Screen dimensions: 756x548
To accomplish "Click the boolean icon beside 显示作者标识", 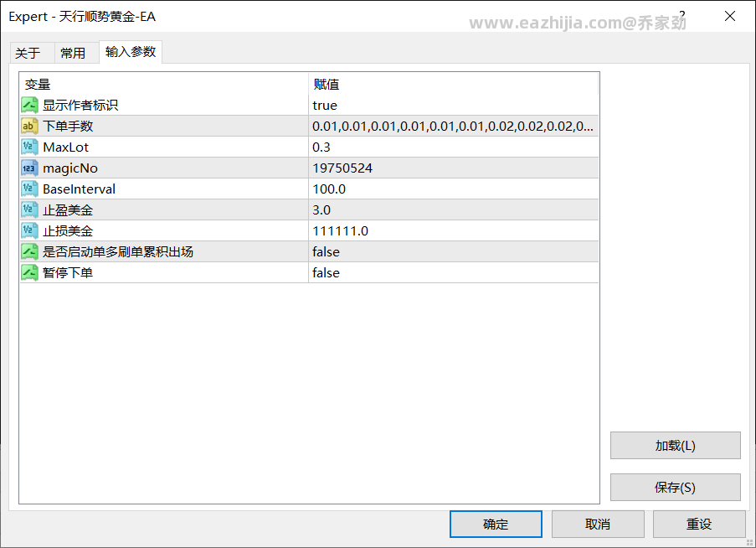I will pos(29,106).
